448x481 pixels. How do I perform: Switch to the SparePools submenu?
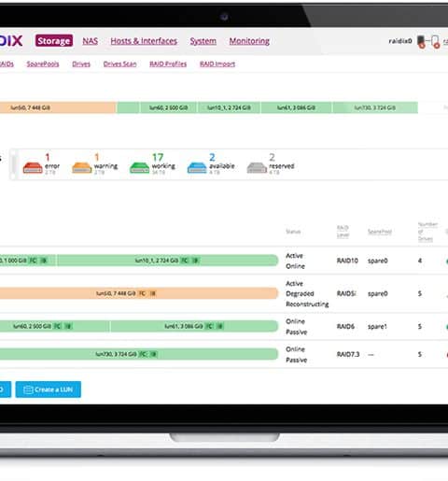[x=43, y=64]
